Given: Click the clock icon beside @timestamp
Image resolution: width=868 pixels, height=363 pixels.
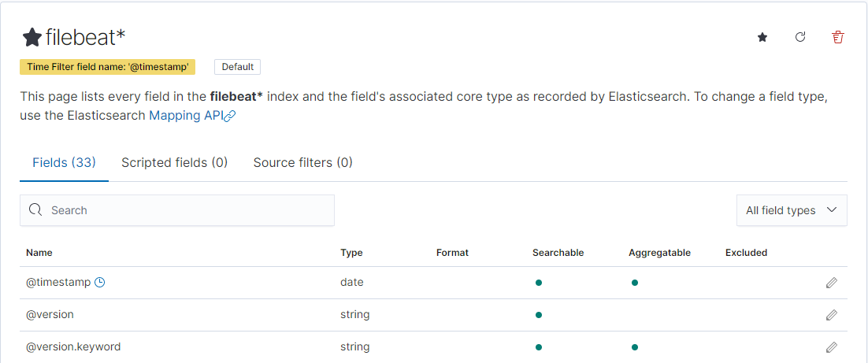Looking at the screenshot, I should click(99, 283).
